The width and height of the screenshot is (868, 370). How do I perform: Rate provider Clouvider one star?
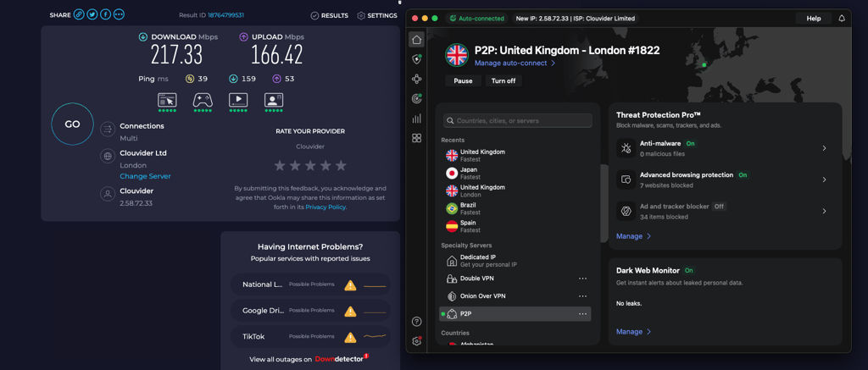[280, 165]
